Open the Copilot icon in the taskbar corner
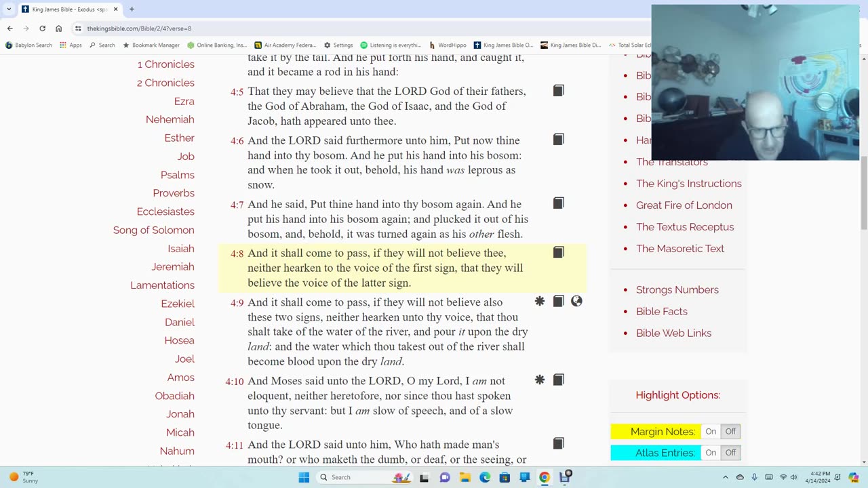 click(854, 477)
